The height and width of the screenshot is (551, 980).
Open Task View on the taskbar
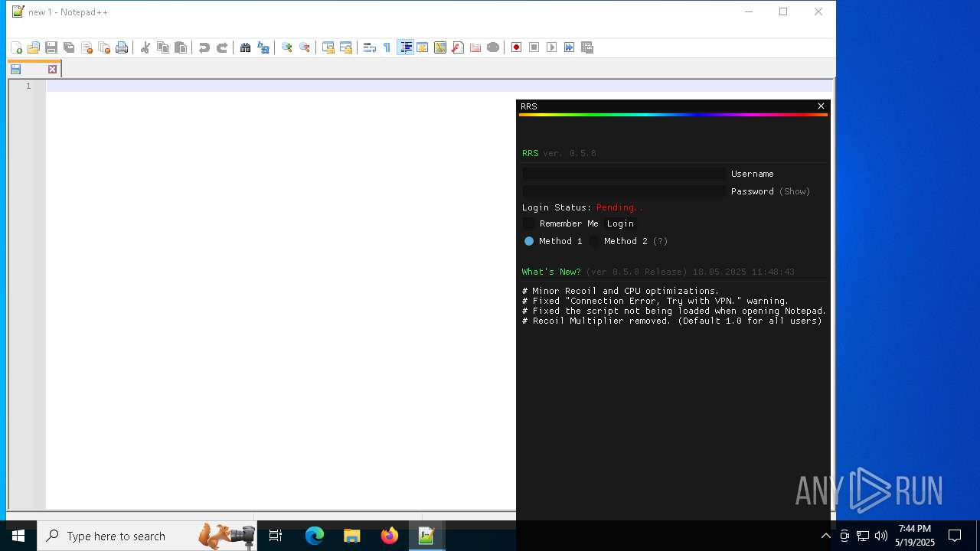coord(276,536)
